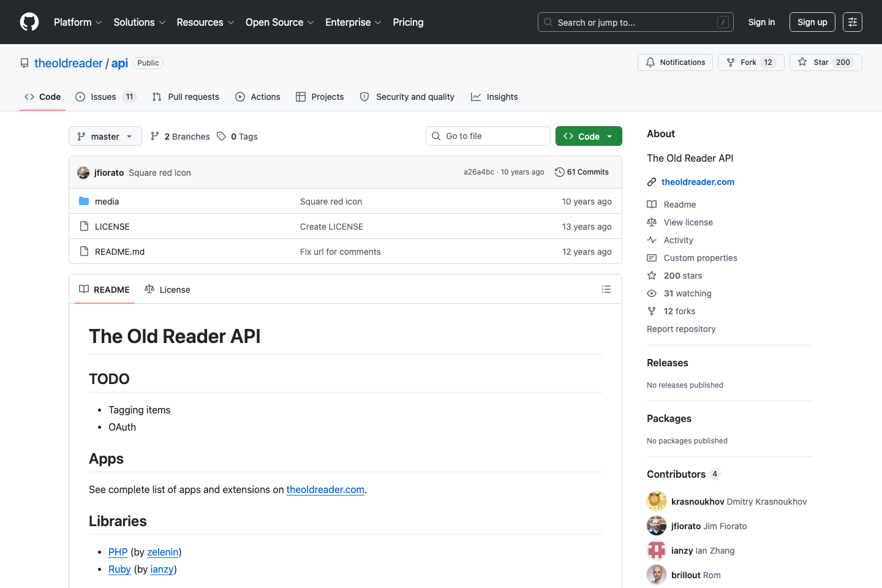Click the fork icon on the Fork button
The width and height of the screenshot is (882, 588).
731,62
